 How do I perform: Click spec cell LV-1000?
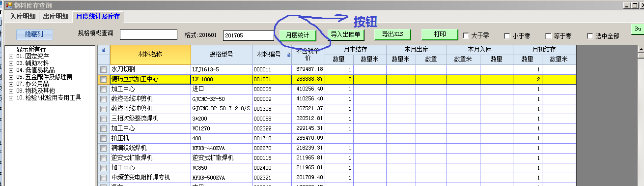(221, 79)
